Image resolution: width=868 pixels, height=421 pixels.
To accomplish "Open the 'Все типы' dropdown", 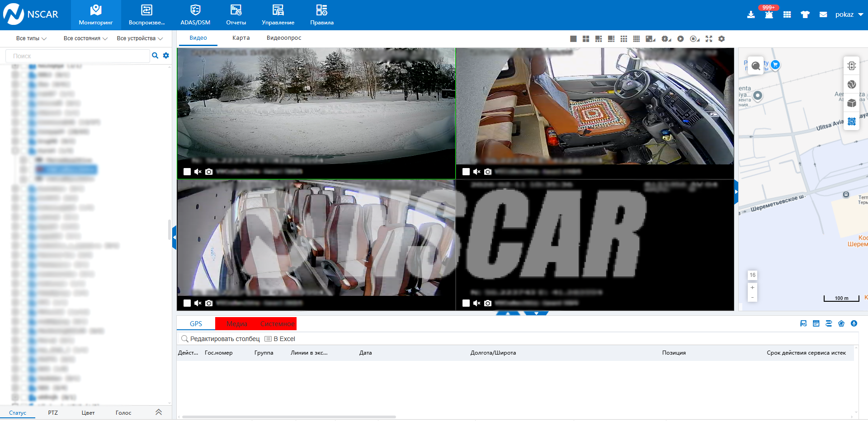I will 31,38.
